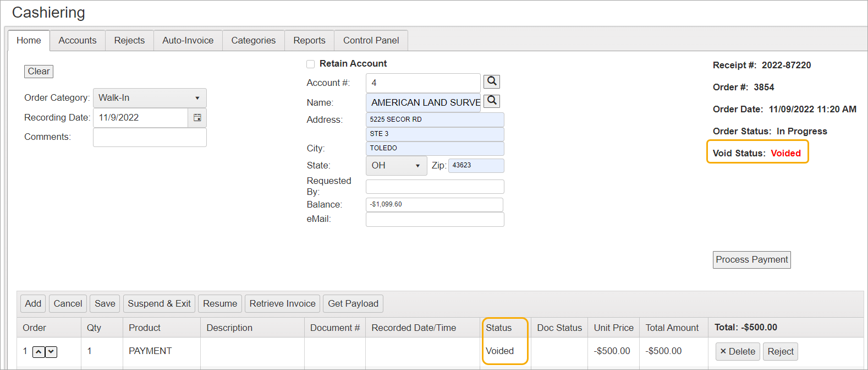Delete the PAYMENT line item
Viewport: 868px width, 370px height.
[x=737, y=351]
